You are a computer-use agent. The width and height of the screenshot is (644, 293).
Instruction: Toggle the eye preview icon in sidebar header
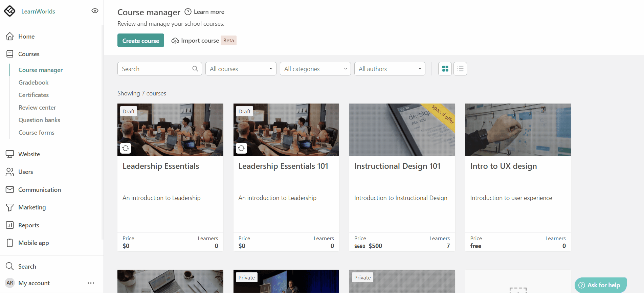tap(95, 11)
